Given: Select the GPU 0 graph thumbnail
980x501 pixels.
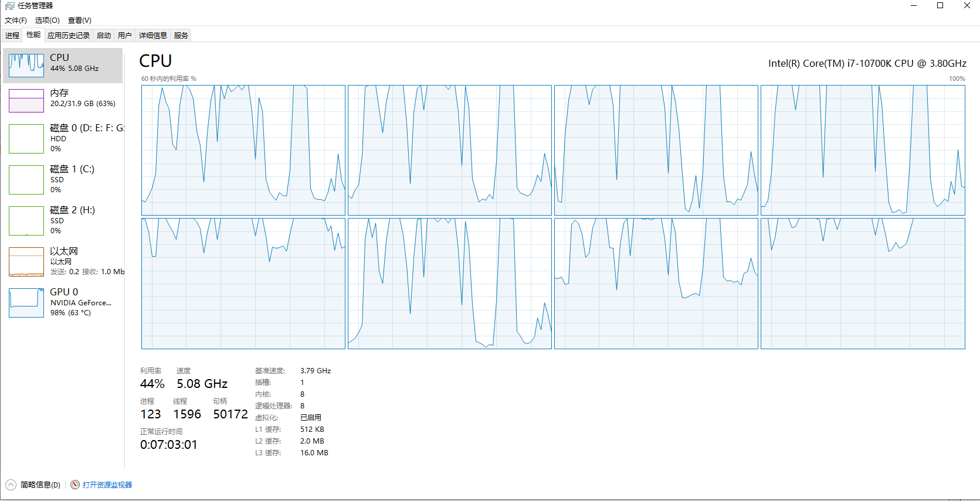Looking at the screenshot, I should [26, 303].
